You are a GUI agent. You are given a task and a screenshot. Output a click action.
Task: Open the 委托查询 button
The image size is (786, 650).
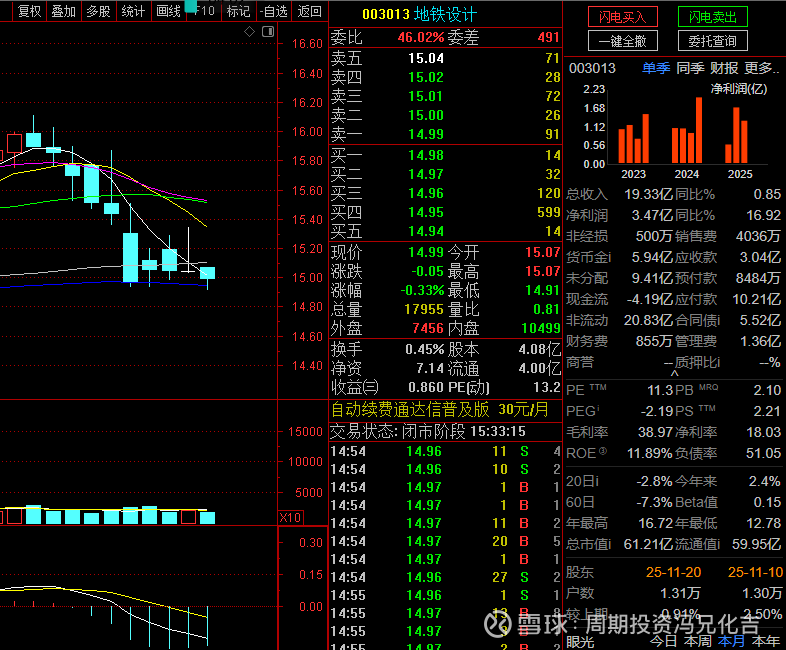712,41
